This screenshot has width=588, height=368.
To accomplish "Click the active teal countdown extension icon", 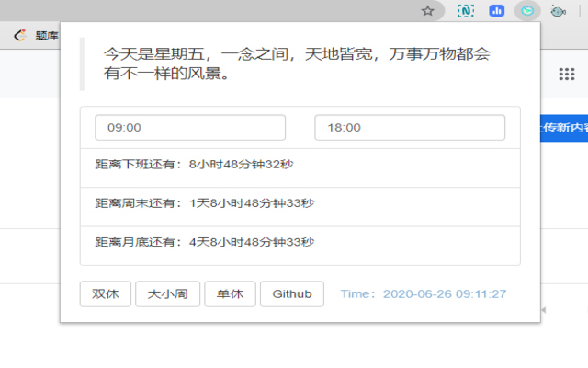I will pos(526,11).
